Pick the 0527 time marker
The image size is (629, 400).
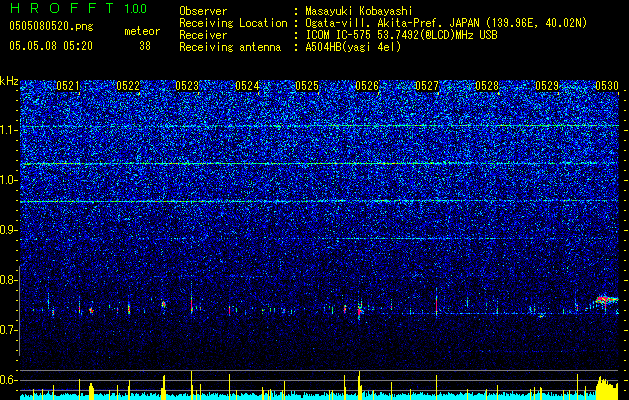(x=427, y=86)
